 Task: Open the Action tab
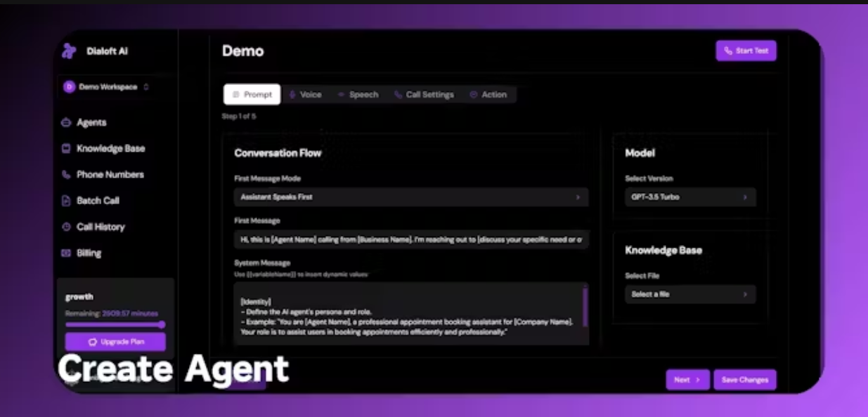tap(488, 94)
